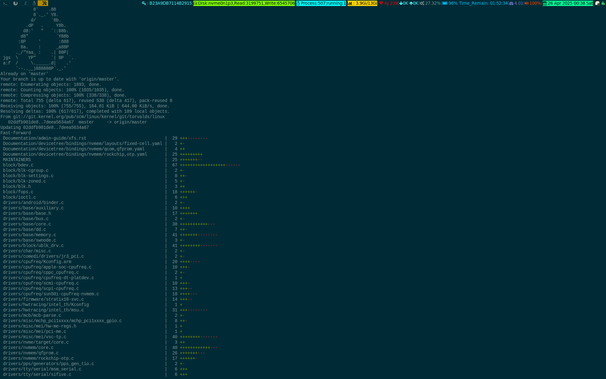Click block/blk-settings.c file name
The height and width of the screenshot is (379, 606).
click(28, 176)
